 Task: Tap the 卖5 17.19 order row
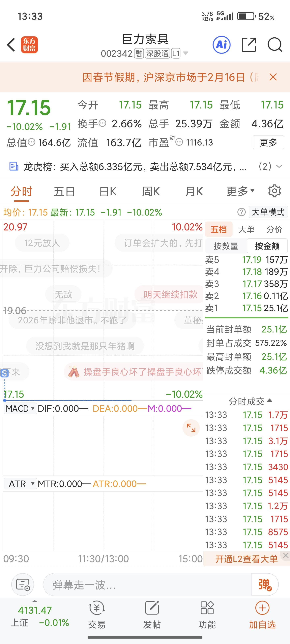click(x=246, y=259)
